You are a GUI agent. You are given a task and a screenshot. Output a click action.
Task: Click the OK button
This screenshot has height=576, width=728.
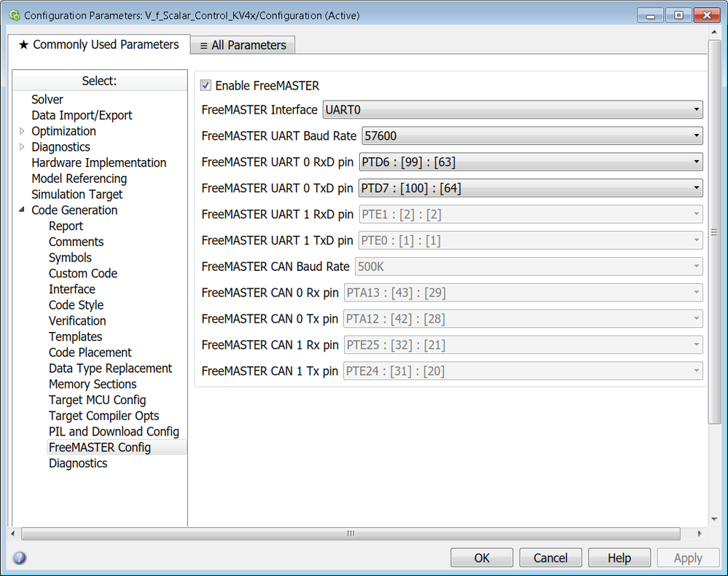coord(482,558)
